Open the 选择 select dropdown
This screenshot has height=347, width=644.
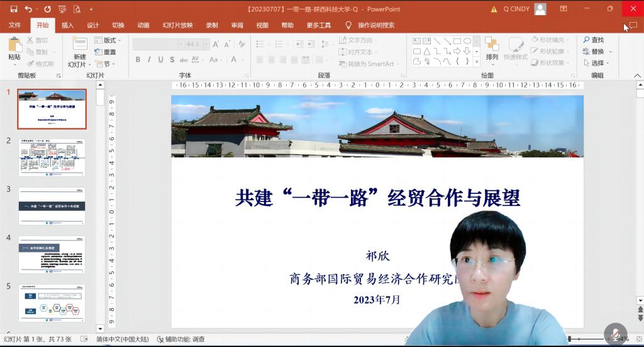point(594,63)
